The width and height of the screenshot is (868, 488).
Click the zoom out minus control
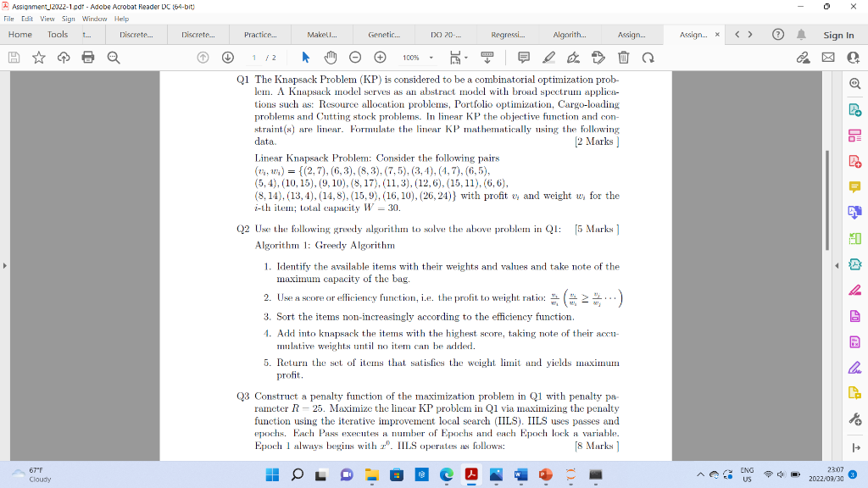(x=354, y=58)
